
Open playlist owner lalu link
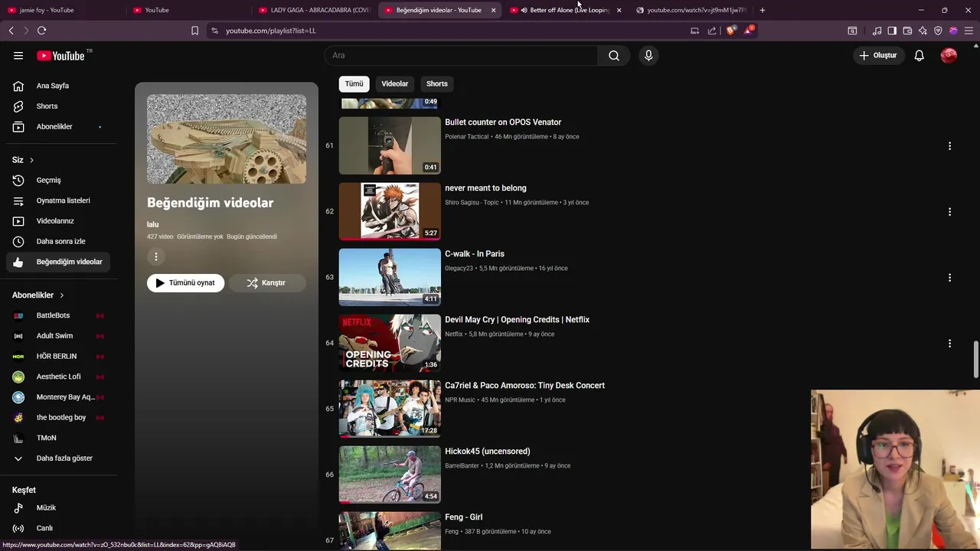click(152, 224)
